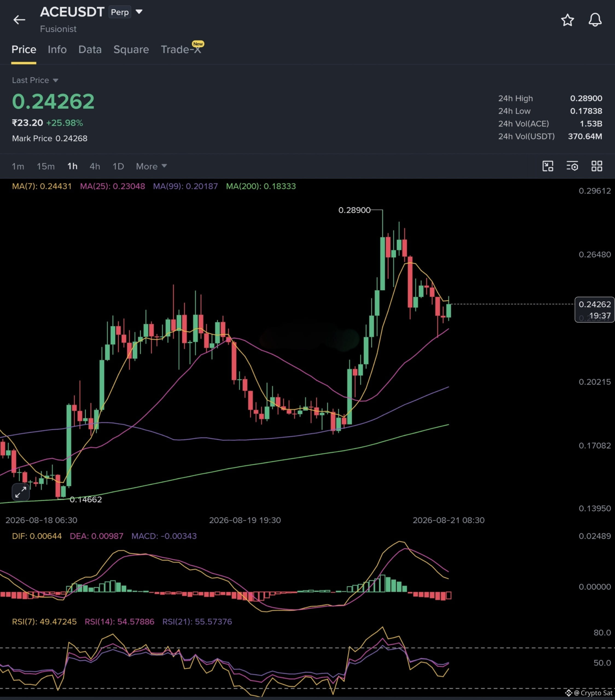Click the DIF: 0.00644 value
The image size is (615, 700).
point(37,536)
